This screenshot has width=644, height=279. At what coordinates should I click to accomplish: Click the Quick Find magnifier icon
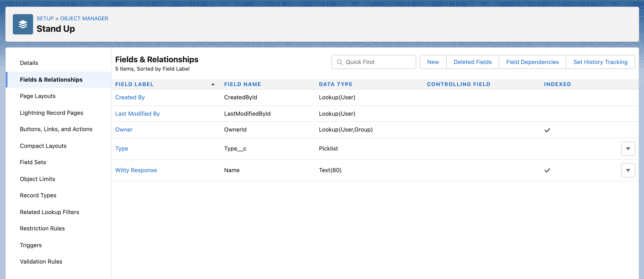339,62
